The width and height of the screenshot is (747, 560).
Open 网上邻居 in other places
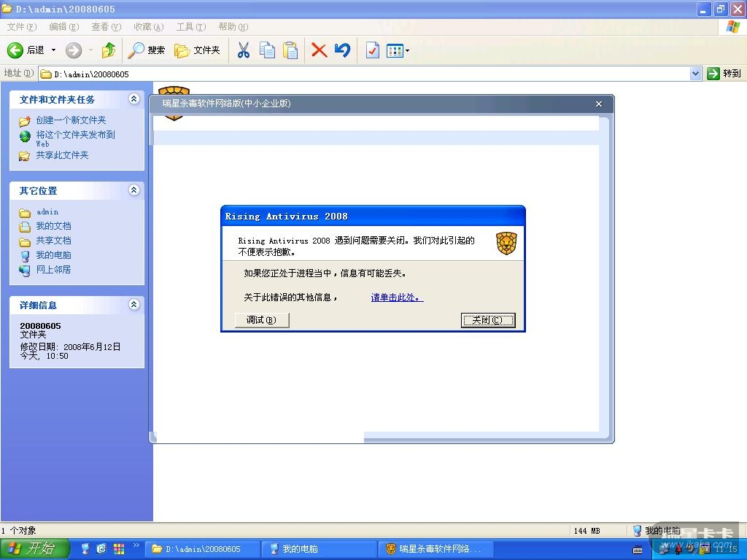click(53, 270)
